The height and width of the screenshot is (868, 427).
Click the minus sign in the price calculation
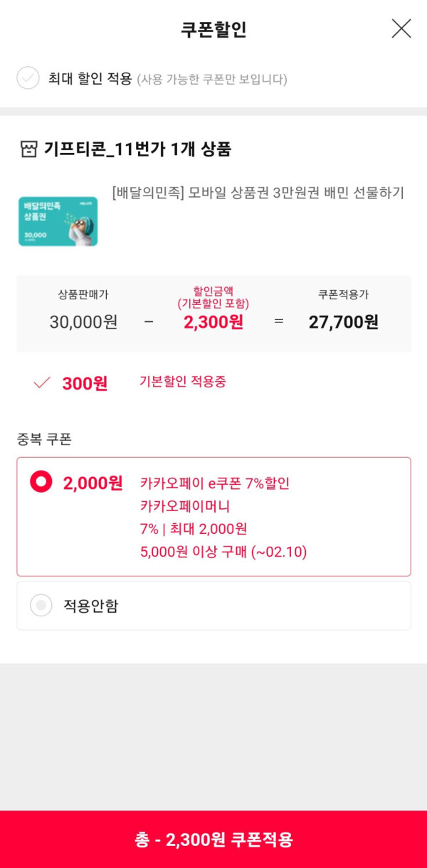[149, 321]
